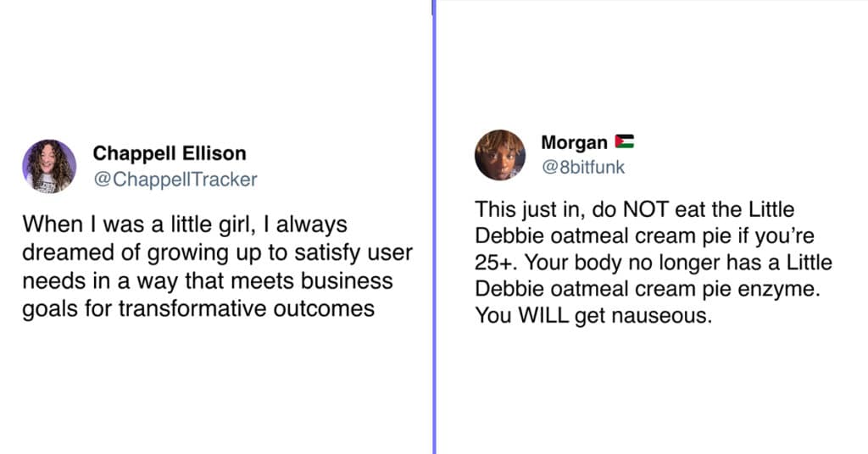Visit the @ChappellTracker handle

[x=175, y=180]
